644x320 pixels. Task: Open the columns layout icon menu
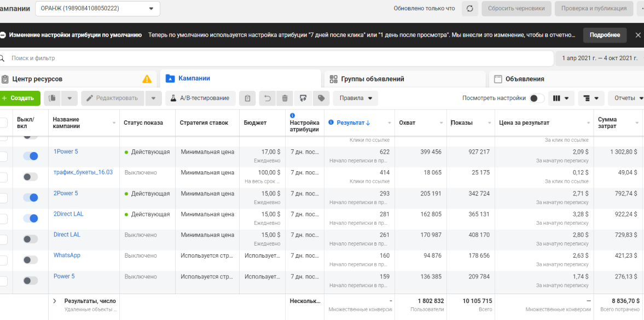[x=561, y=98]
